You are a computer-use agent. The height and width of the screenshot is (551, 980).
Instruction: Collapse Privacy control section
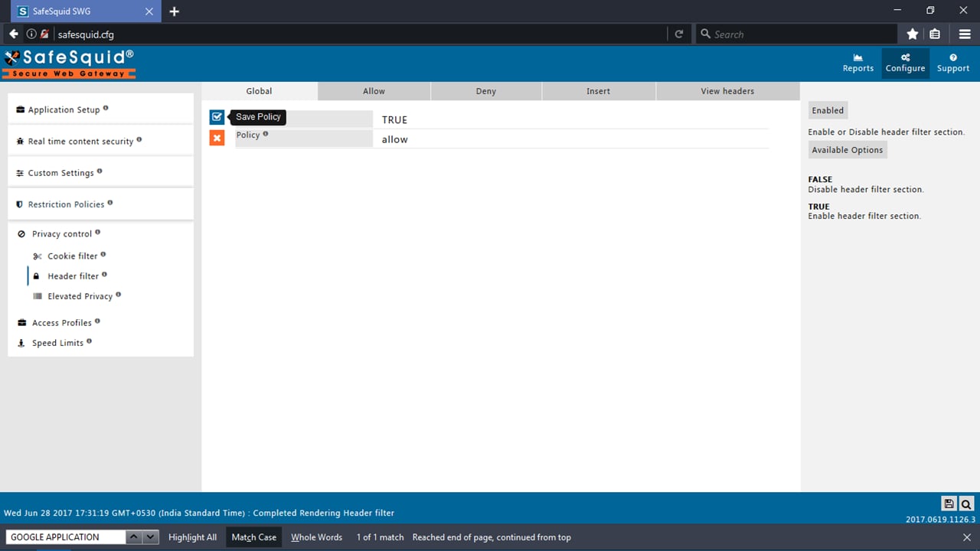(62, 234)
